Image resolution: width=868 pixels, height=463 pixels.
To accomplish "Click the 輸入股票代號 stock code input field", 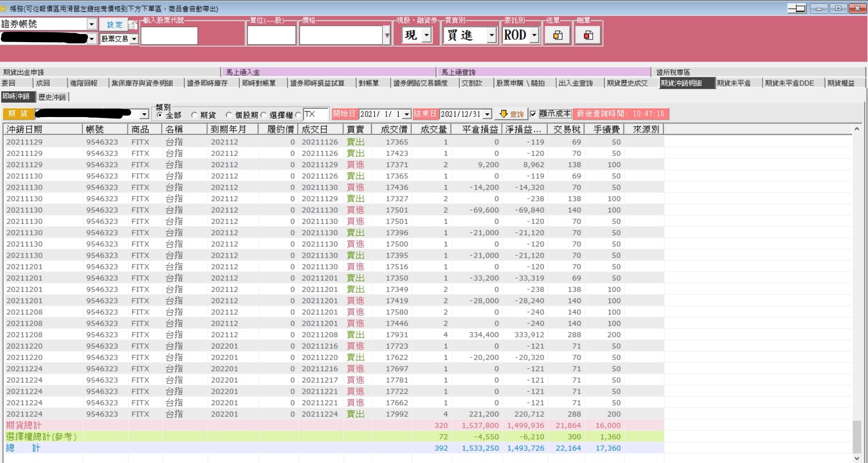I will coord(169,35).
